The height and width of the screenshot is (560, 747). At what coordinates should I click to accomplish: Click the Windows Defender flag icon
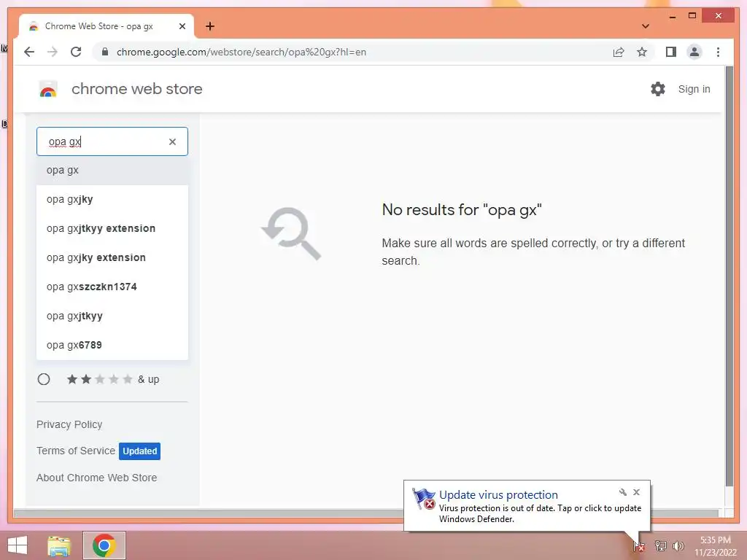coord(424,499)
